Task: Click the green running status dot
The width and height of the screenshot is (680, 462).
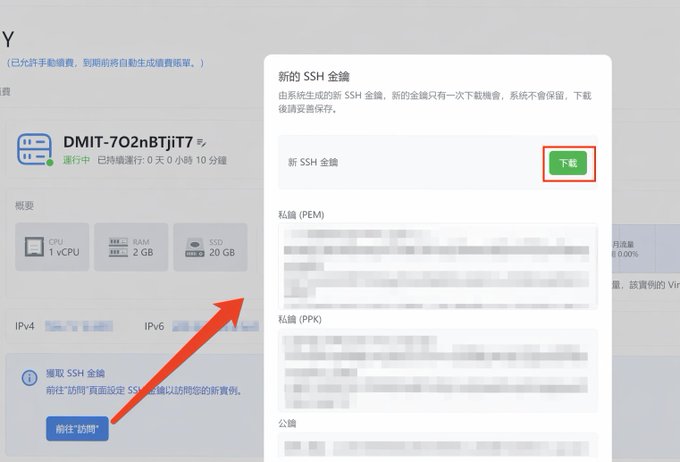Action: [x=50, y=162]
